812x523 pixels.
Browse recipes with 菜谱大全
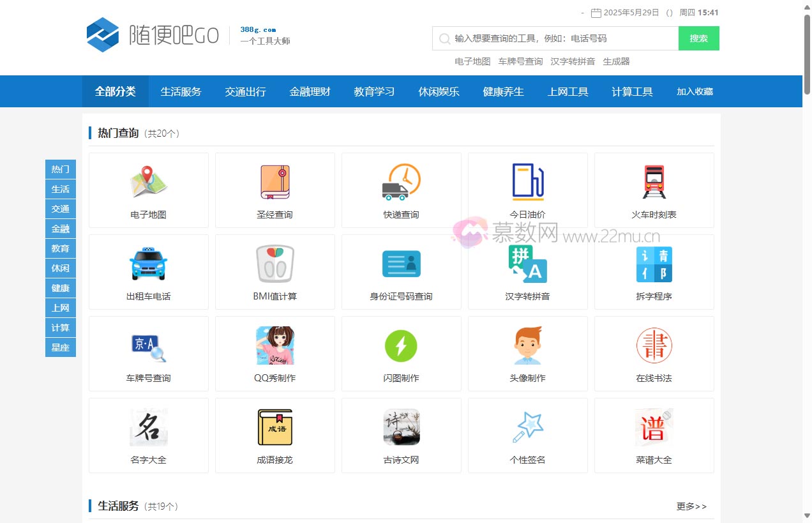(x=654, y=435)
